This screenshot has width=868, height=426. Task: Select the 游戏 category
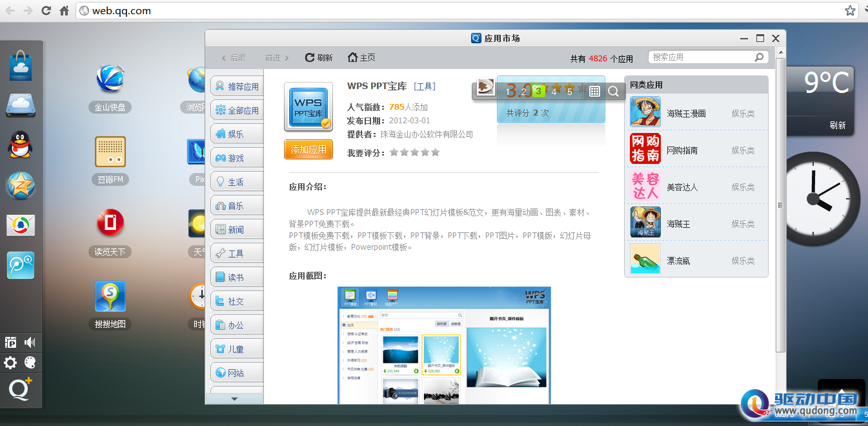click(x=237, y=158)
